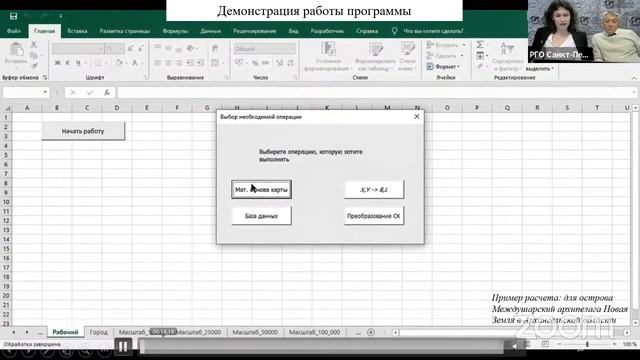
Task: Click the Align Left icon
Action: point(158,63)
